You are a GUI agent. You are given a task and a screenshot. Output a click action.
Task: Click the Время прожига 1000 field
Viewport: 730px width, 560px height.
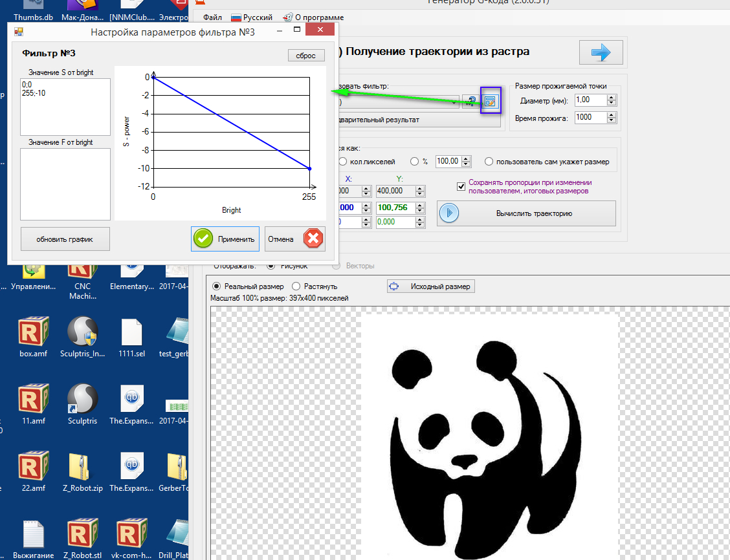[591, 117]
